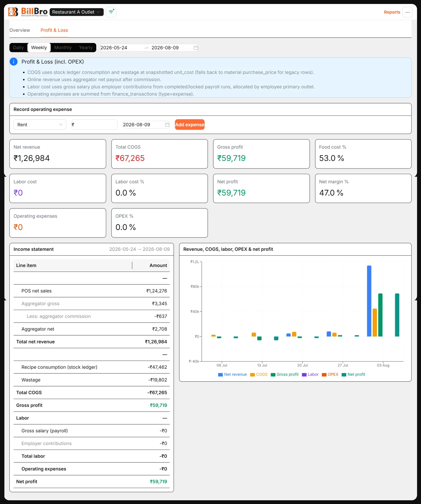Click the Amount column header
The image size is (421, 504).
pyautogui.click(x=151, y=266)
